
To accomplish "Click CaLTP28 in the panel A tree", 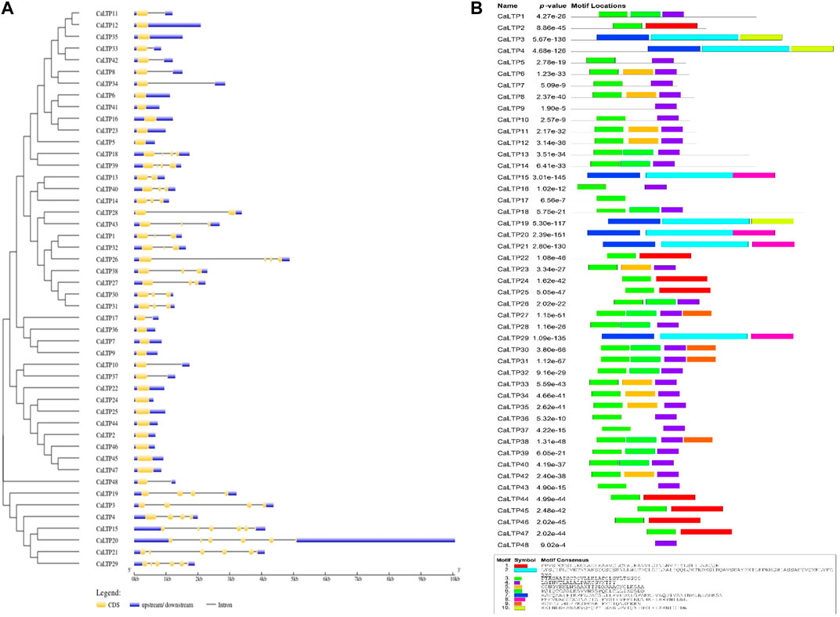I will click(107, 212).
